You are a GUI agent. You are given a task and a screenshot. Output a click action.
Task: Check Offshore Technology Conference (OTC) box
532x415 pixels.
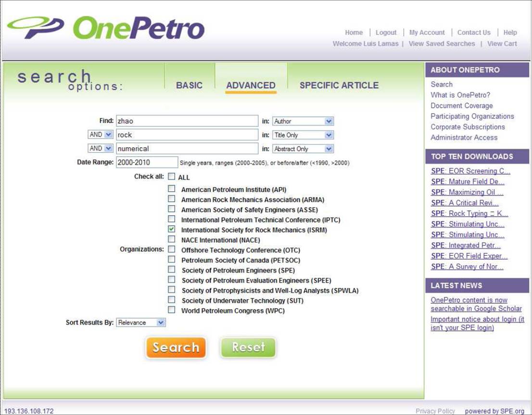click(x=172, y=249)
